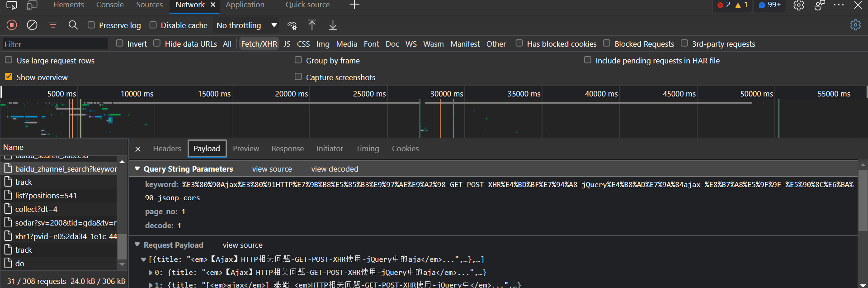Open the Cookies detail tab
Screen dimensions: 868x288
pyautogui.click(x=406, y=149)
